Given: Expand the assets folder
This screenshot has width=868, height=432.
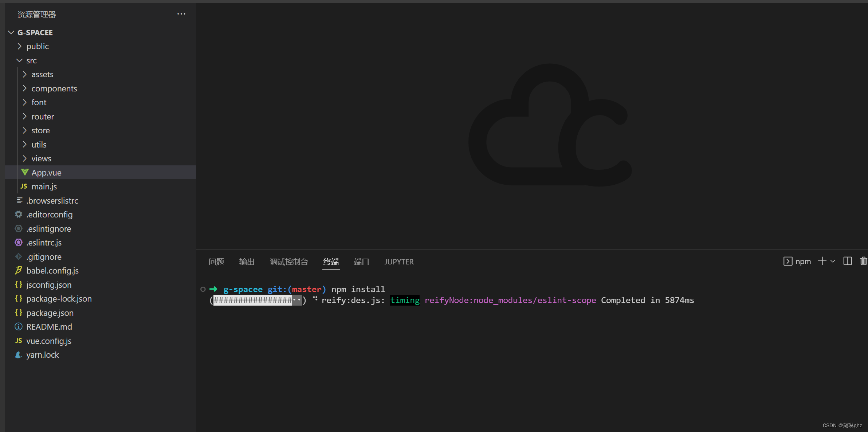Looking at the screenshot, I should [x=25, y=74].
